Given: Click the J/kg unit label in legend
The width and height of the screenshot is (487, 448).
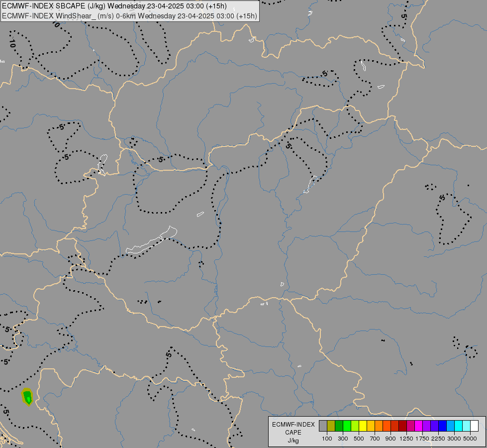Looking at the screenshot, I should (293, 441).
